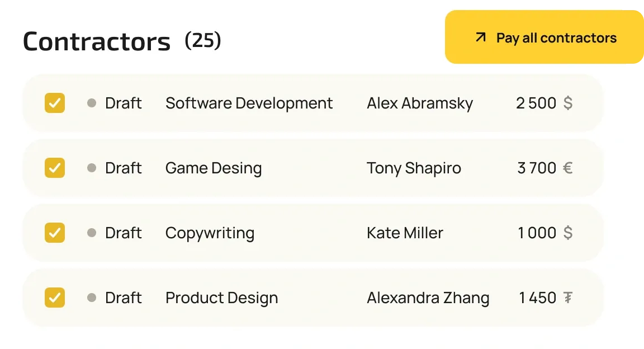Click Draft status dot for Game Desing

[x=92, y=168]
